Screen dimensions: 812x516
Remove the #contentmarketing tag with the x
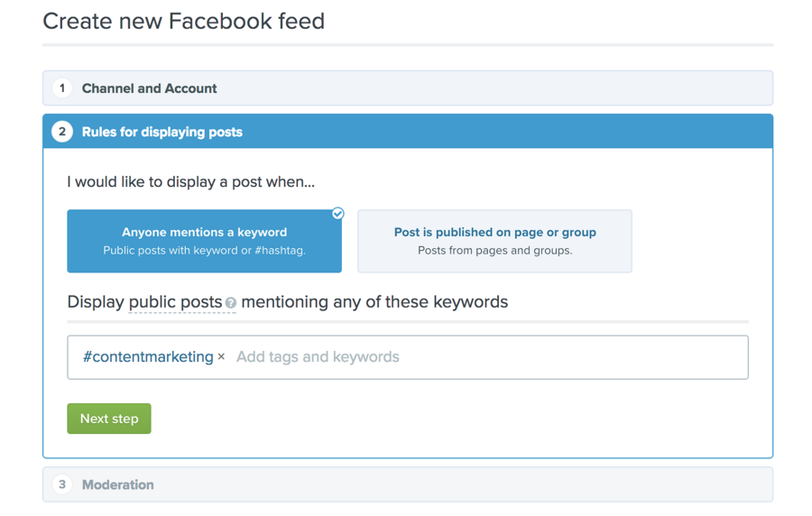221,356
